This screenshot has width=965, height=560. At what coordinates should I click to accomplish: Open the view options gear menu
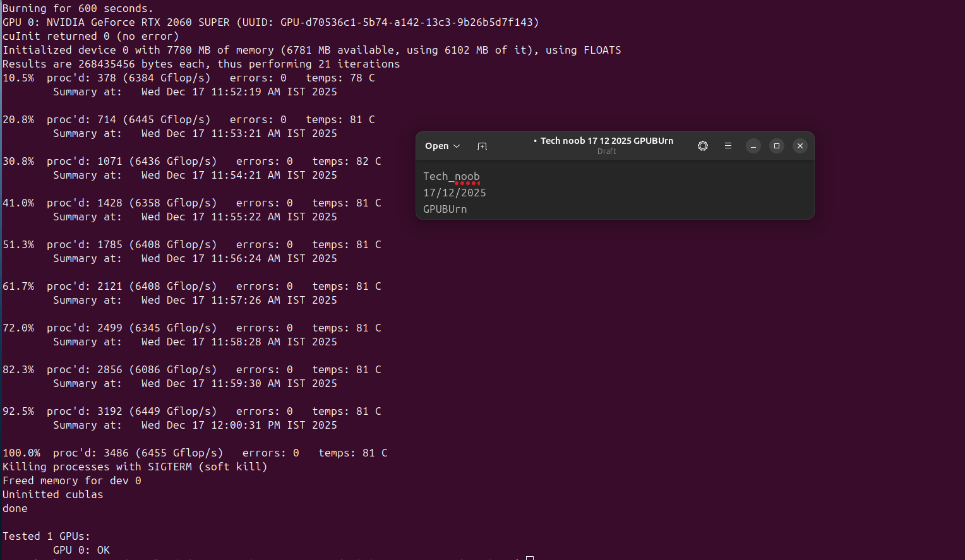coord(702,146)
